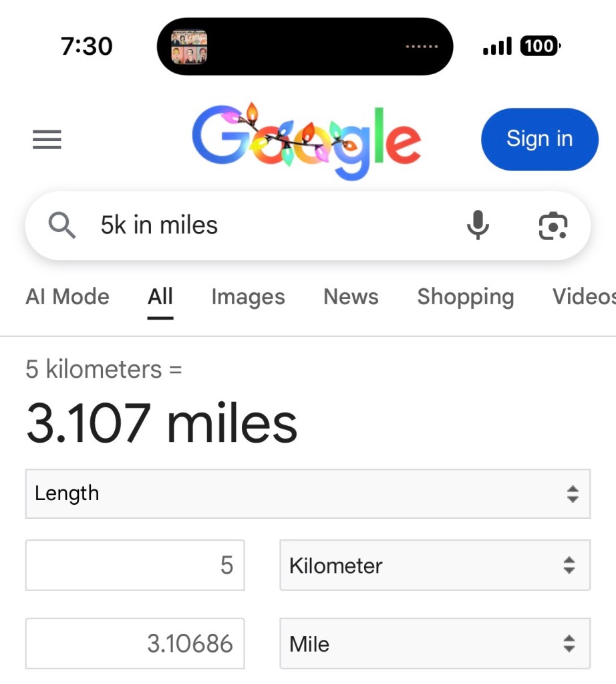The height and width of the screenshot is (684, 616).
Task: Open the hamburger menu icon
Action: pos(47,140)
